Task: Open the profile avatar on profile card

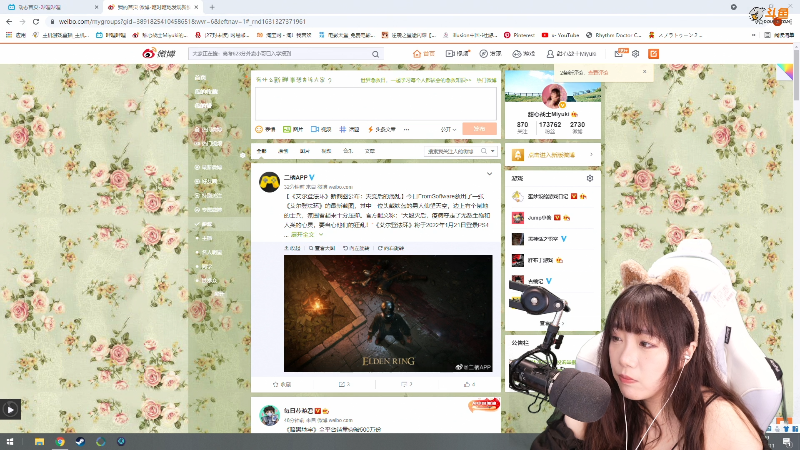Action: coord(554,95)
